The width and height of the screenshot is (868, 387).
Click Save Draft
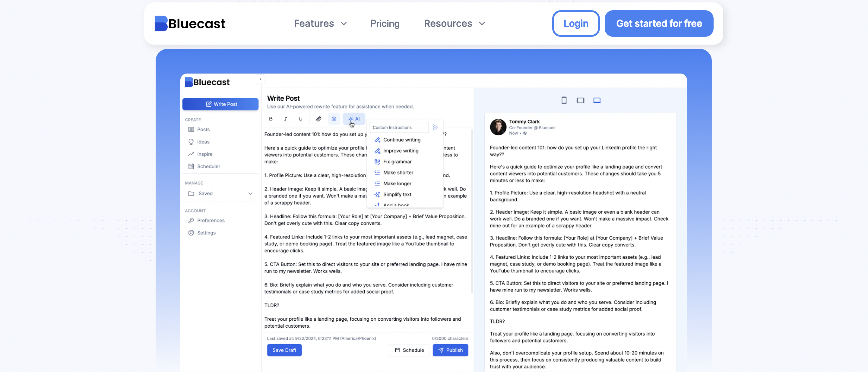click(284, 350)
